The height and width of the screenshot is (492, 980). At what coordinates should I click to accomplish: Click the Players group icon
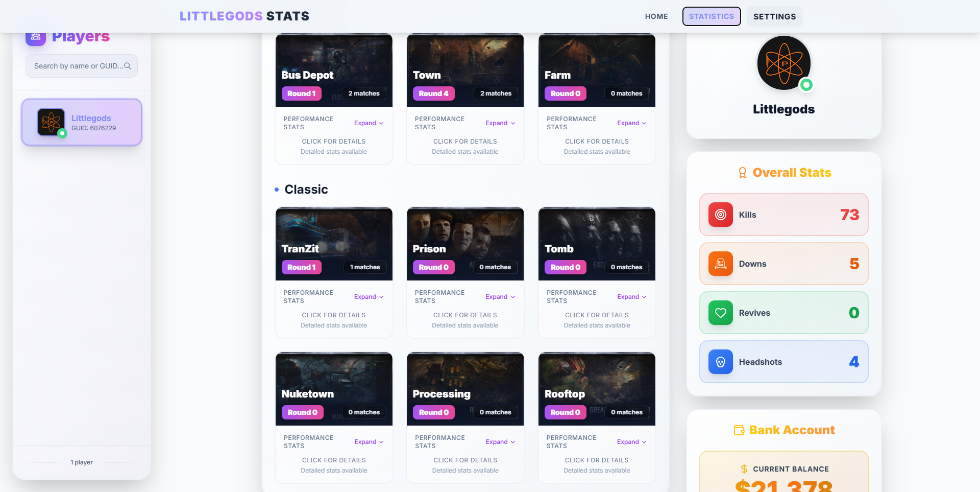(36, 38)
